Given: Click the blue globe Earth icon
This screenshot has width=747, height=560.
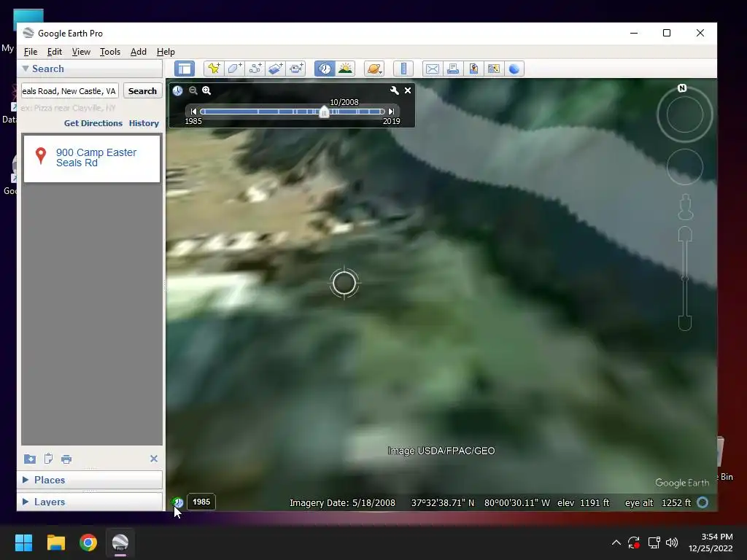Looking at the screenshot, I should click(x=514, y=69).
